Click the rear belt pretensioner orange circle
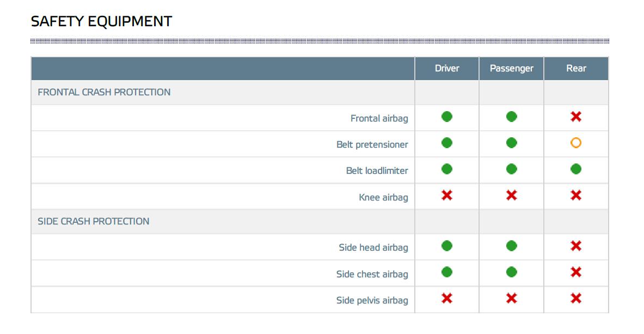 point(576,143)
